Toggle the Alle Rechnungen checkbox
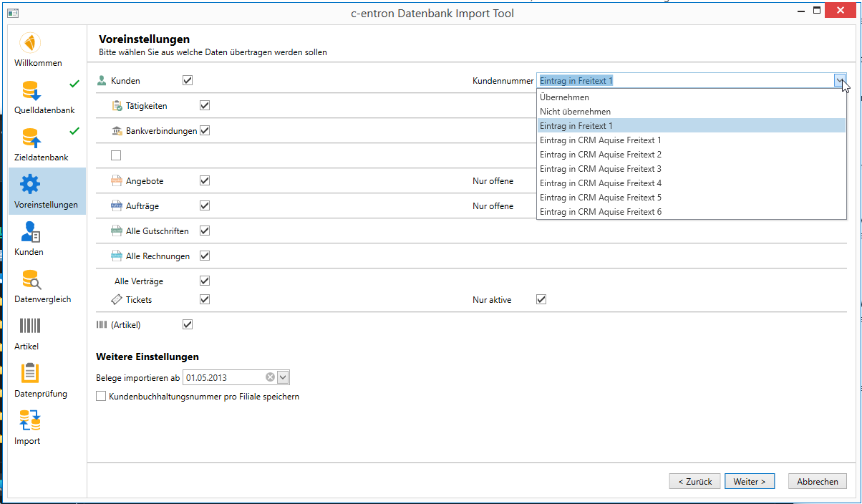This screenshot has height=504, width=862. [x=205, y=256]
